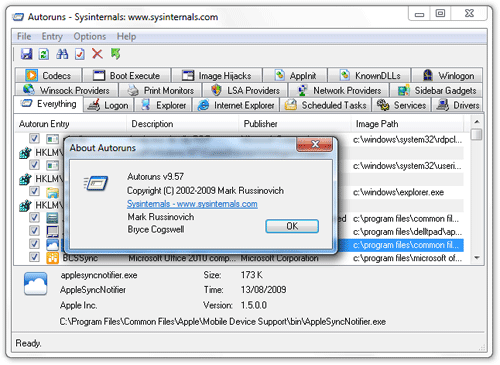Switch to the Services tab
Viewport: 500px width, 365px height.
(401, 105)
